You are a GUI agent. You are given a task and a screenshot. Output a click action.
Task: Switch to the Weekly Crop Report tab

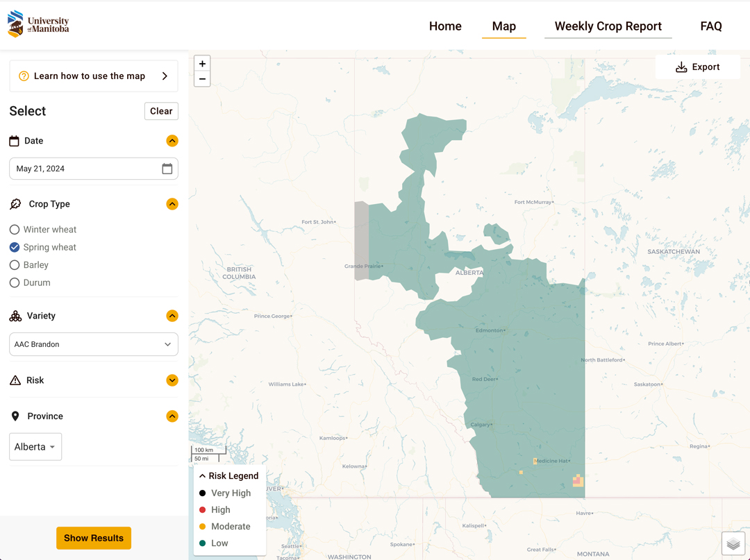point(608,26)
